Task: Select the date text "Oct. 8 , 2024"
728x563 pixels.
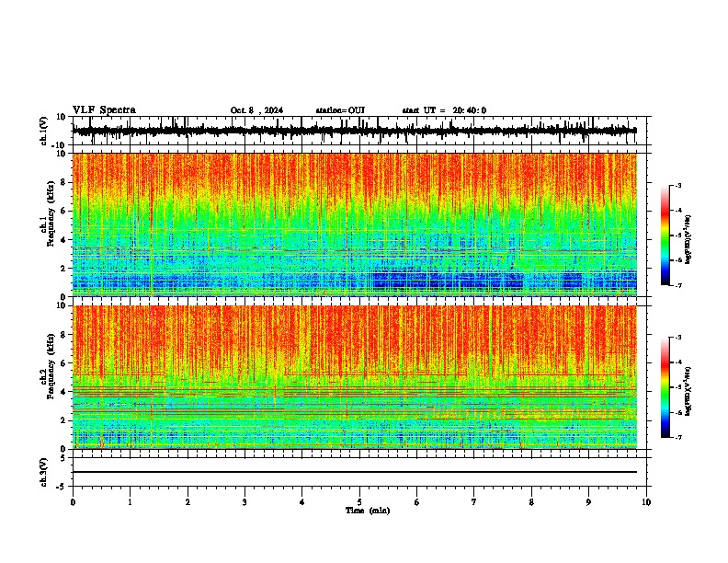Action: [x=256, y=110]
